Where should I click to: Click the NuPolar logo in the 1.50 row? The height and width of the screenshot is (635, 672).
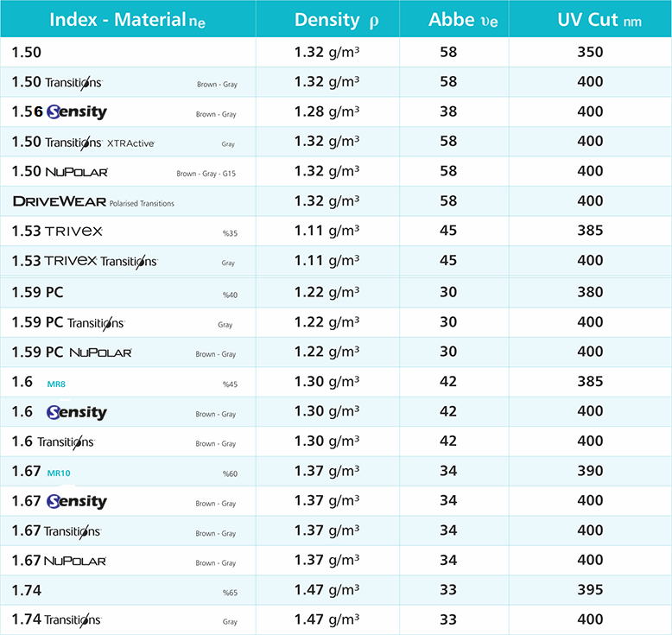(x=76, y=172)
